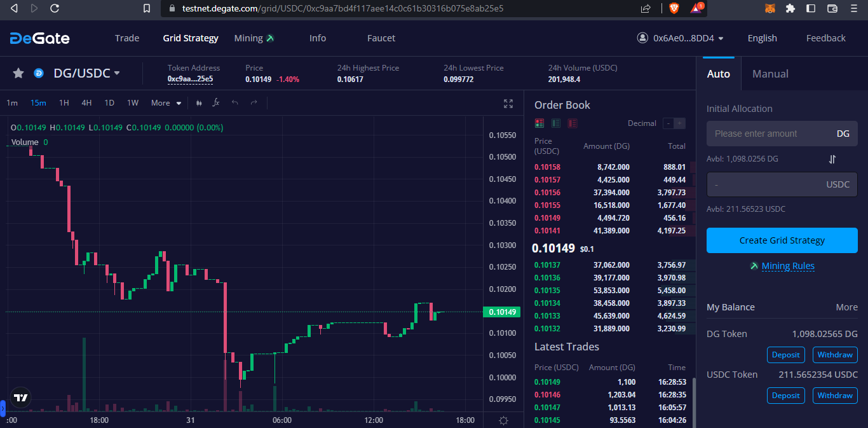Open the English language selector

[763, 38]
